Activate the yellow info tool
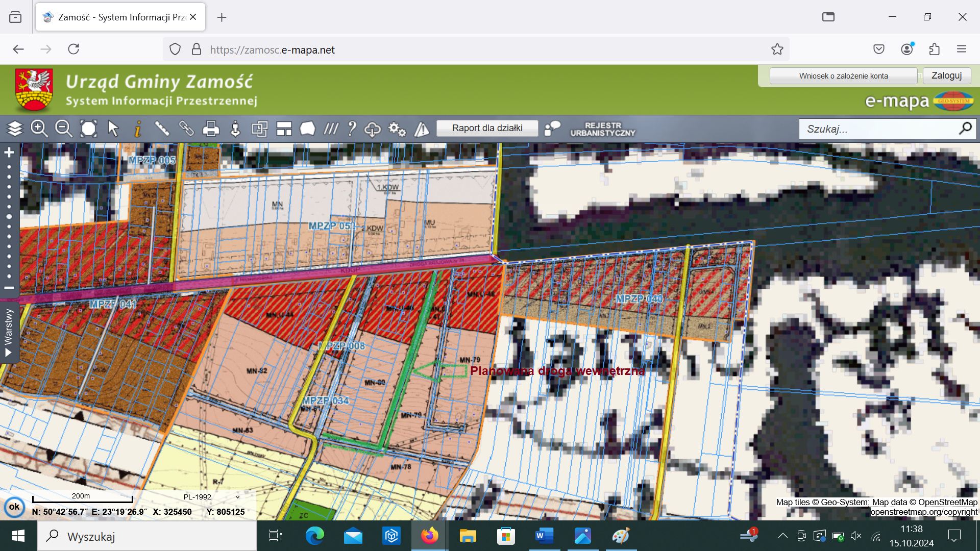The image size is (980, 551). tap(137, 129)
